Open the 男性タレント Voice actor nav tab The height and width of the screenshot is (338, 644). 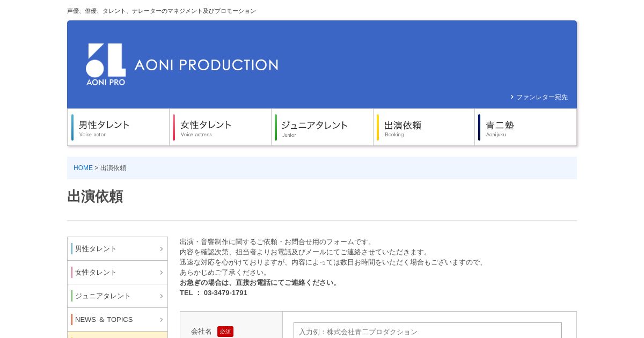(x=119, y=127)
